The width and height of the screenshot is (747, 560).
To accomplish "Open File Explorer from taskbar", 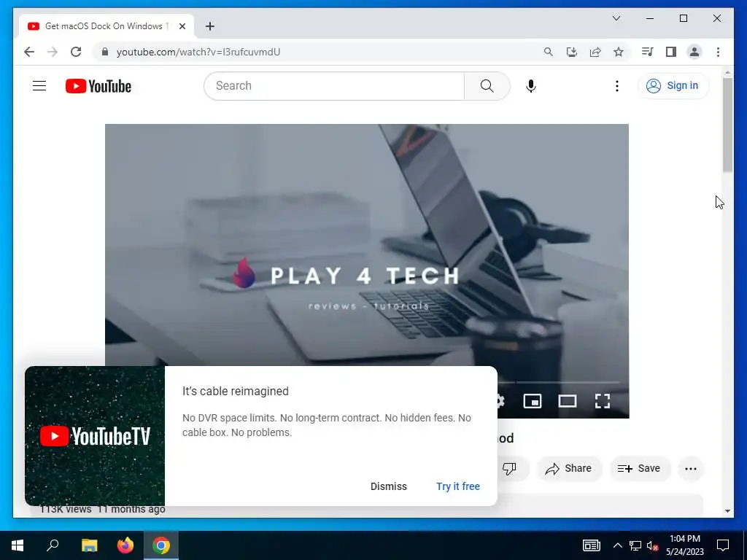I will click(89, 545).
